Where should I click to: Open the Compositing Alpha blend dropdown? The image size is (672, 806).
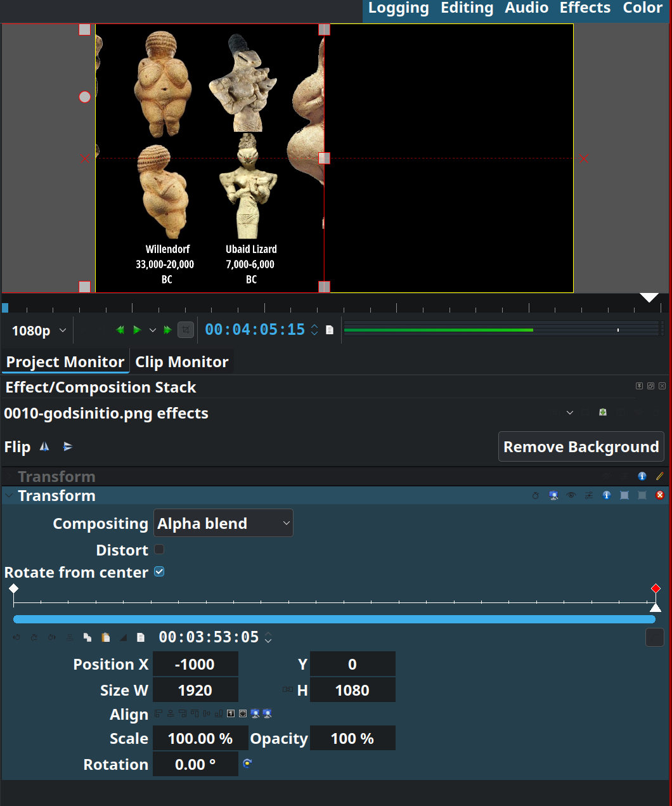pos(223,524)
